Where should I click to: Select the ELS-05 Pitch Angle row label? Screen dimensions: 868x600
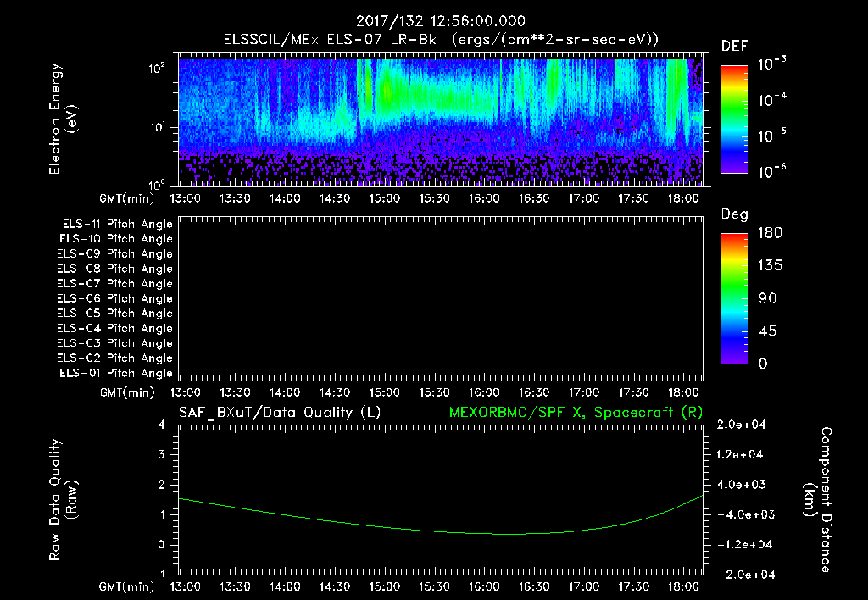114,314
